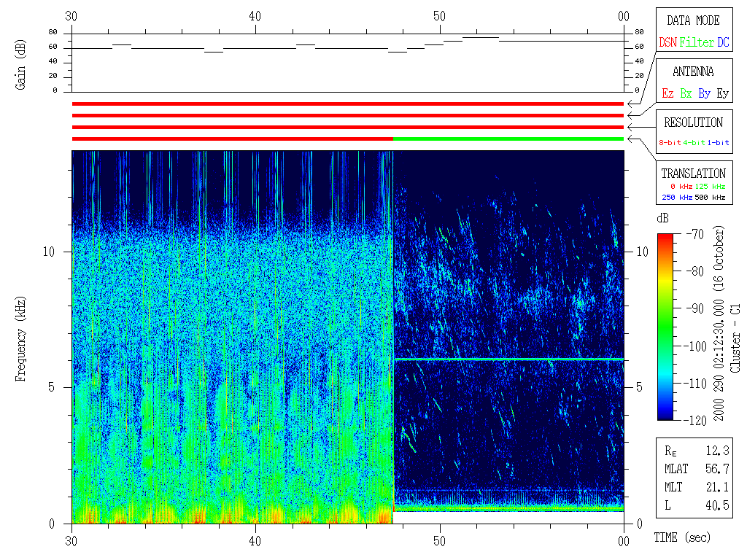Image resolution: width=747 pixels, height=560 pixels.
Task: Click the horizontal 6 kHz line in the spectrogram
Action: tap(508, 359)
